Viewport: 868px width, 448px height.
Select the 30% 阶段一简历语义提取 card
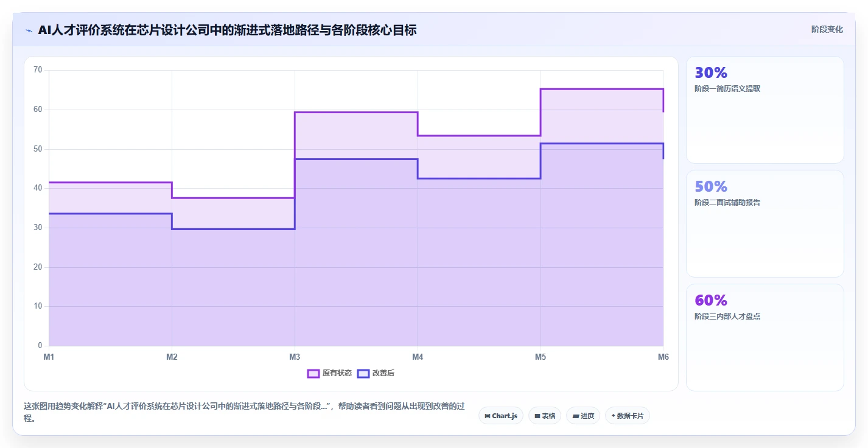(x=765, y=110)
